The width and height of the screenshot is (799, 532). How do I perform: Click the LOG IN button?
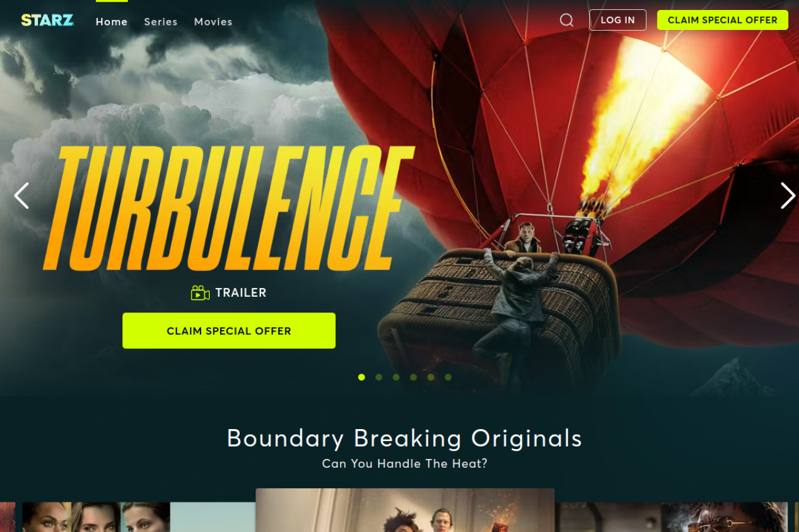617,20
